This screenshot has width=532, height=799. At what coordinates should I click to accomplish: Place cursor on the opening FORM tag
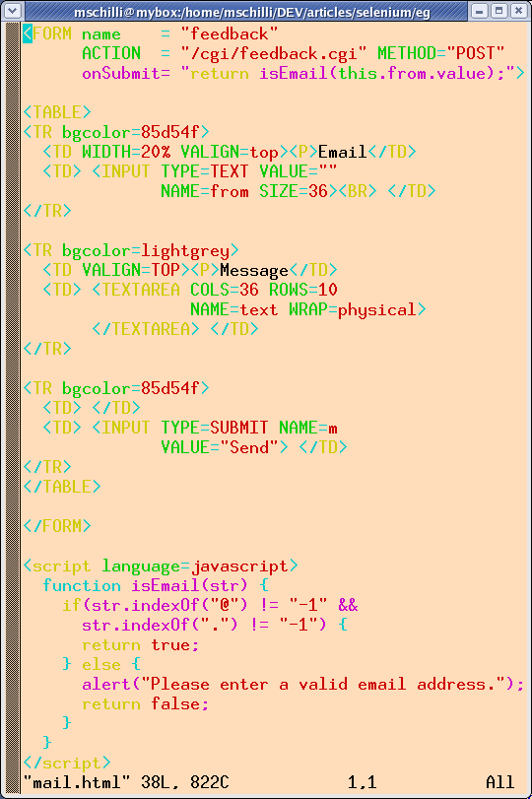pos(47,34)
